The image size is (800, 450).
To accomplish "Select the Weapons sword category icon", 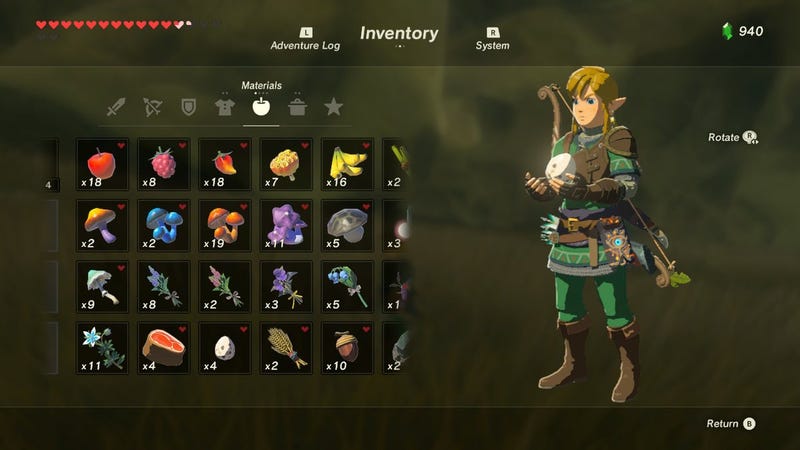I will click(116, 107).
